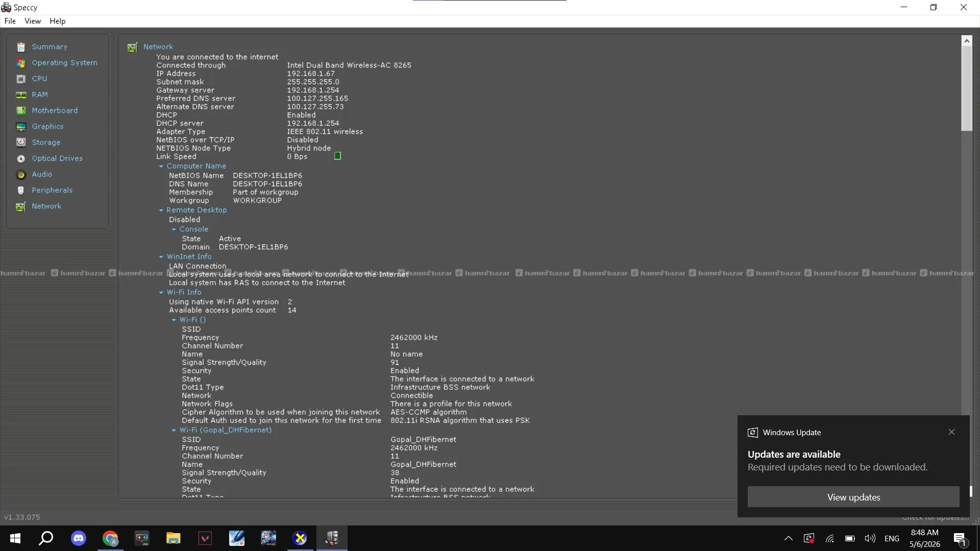Click the battery tray icon
Image resolution: width=980 pixels, height=551 pixels.
point(850,538)
